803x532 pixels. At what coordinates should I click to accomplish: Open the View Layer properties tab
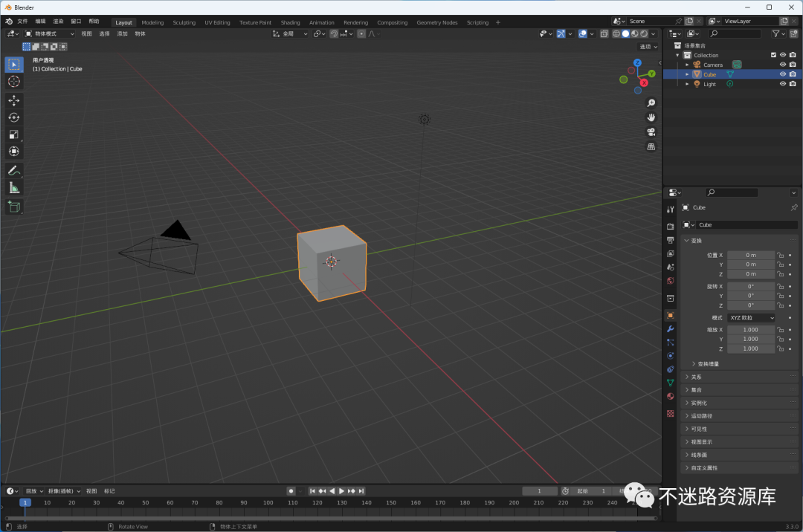(x=671, y=253)
